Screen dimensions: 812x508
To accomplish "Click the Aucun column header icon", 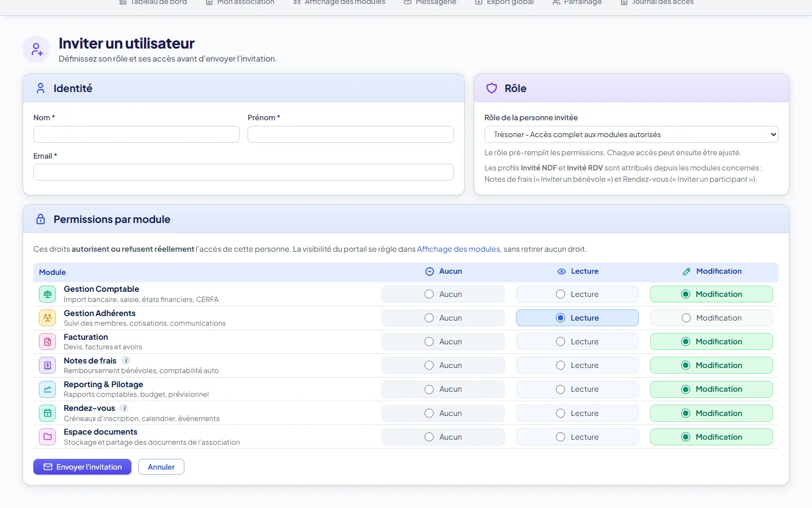I will (429, 271).
